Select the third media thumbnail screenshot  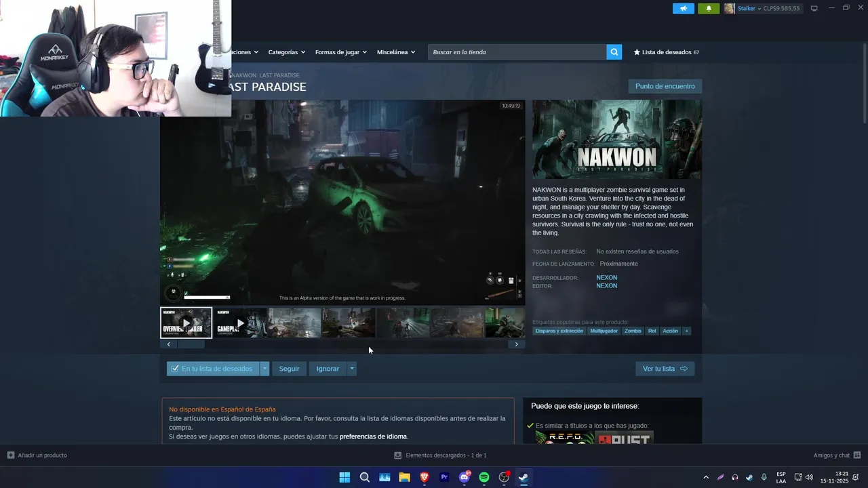coord(294,323)
